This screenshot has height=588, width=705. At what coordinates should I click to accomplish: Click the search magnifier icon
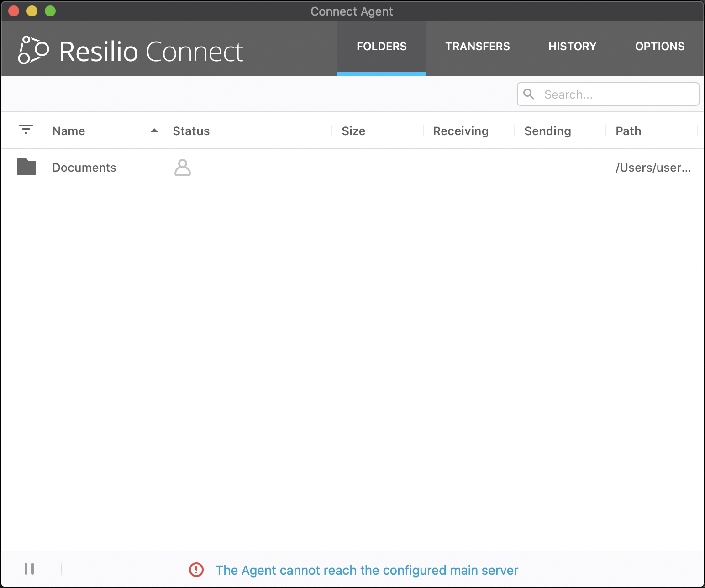[529, 94]
